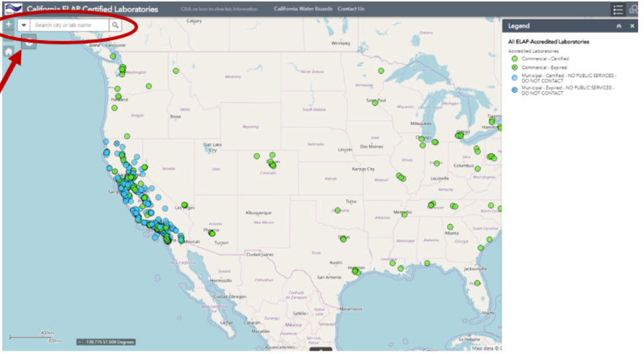The image size is (644, 354).
Task: Focus the 'Search city or lab name' field
Action: point(70,25)
